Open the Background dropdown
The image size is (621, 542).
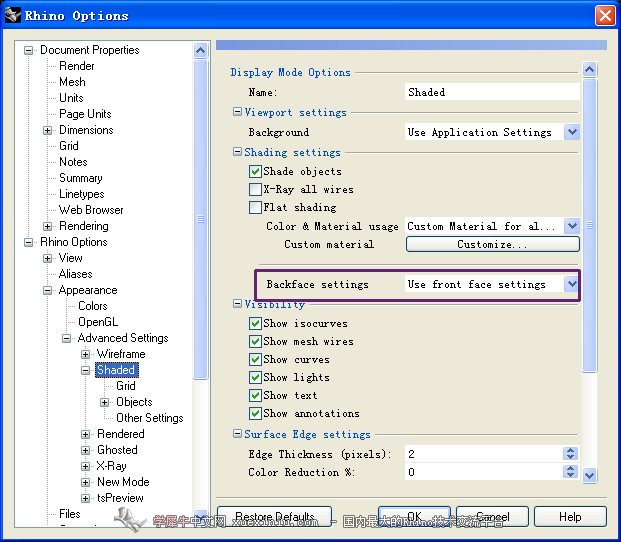[x=572, y=132]
